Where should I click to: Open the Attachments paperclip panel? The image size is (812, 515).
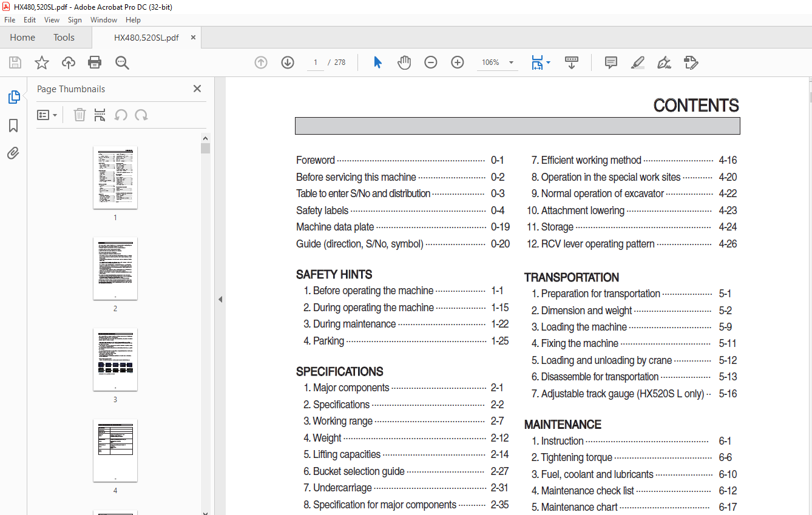(13, 153)
